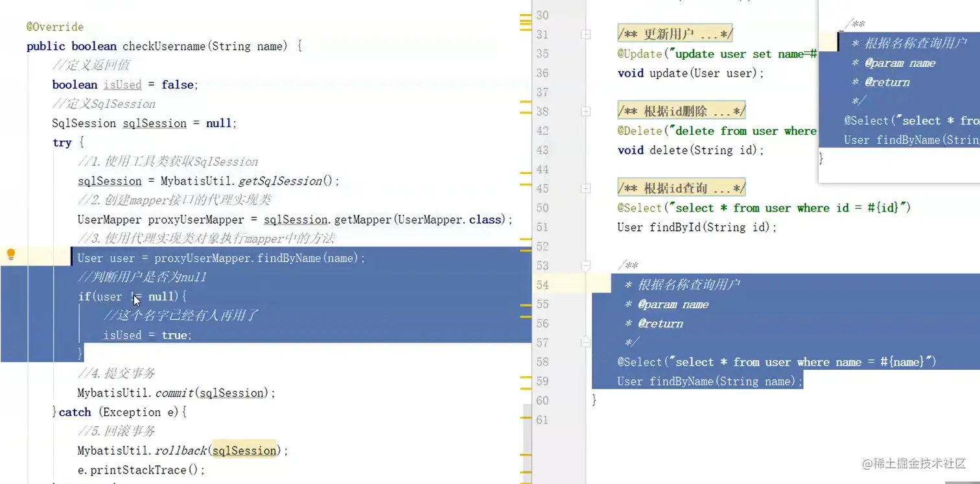This screenshot has height=484, width=980.
Task: Click the yellow lightbulb quick-fix icon
Action: coord(10,254)
